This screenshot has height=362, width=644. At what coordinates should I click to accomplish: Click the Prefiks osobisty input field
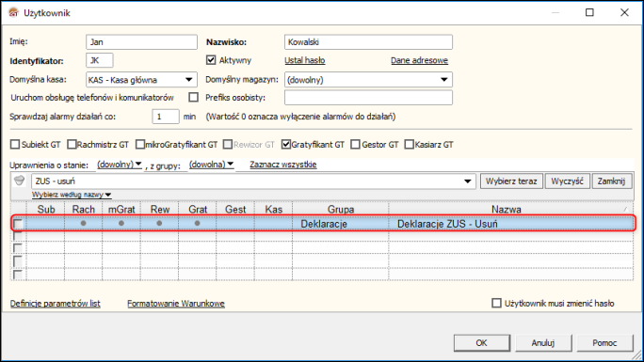pos(368,98)
